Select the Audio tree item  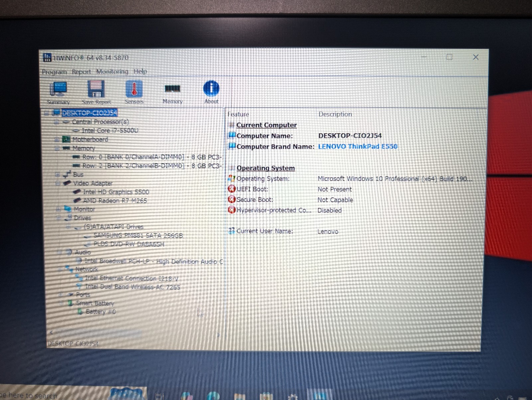pyautogui.click(x=83, y=252)
